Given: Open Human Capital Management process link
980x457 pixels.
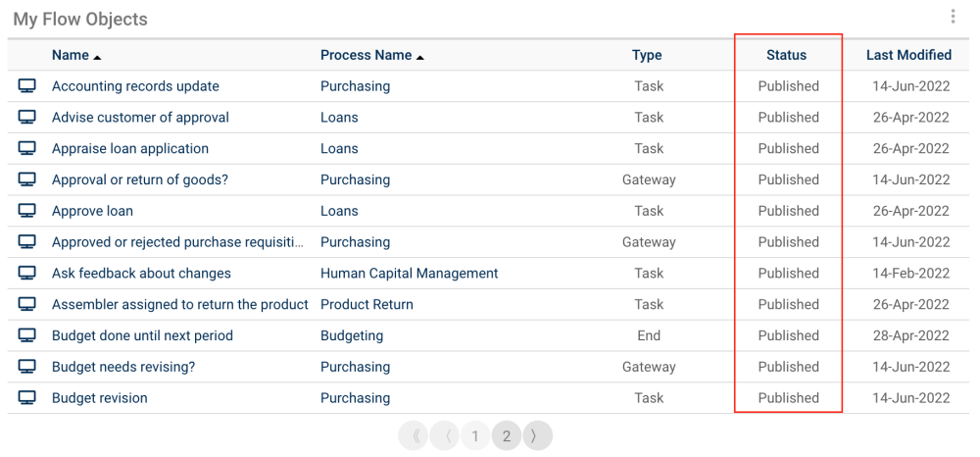Looking at the screenshot, I should [409, 274].
